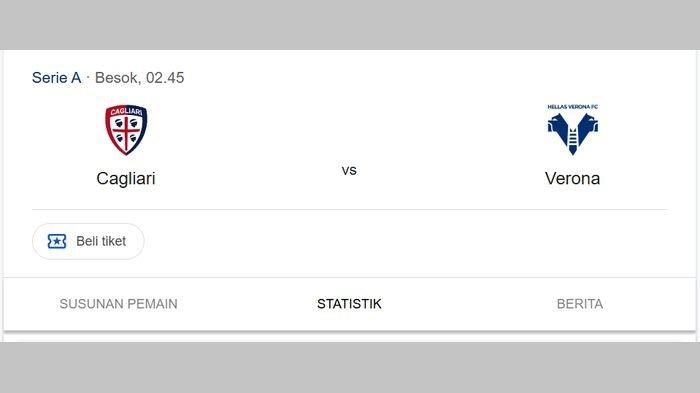This screenshot has width=700, height=393.
Task: Open the Serie A league link
Action: [56, 78]
